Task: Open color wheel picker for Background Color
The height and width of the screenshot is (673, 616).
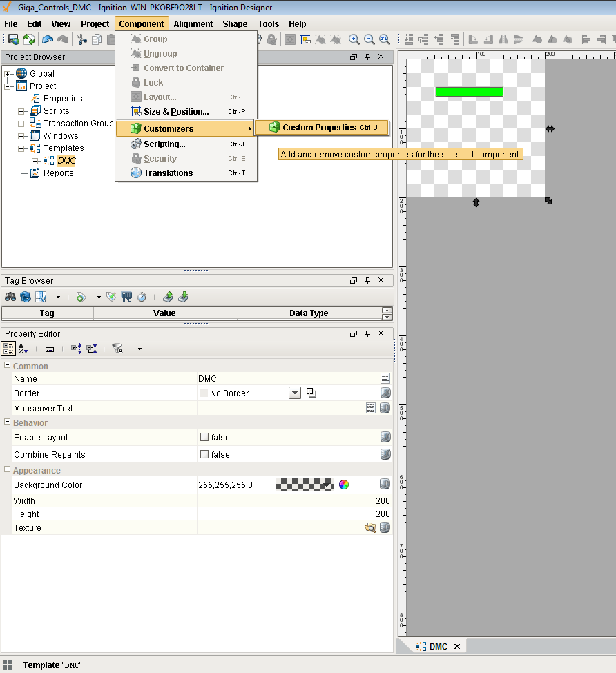Action: [344, 485]
